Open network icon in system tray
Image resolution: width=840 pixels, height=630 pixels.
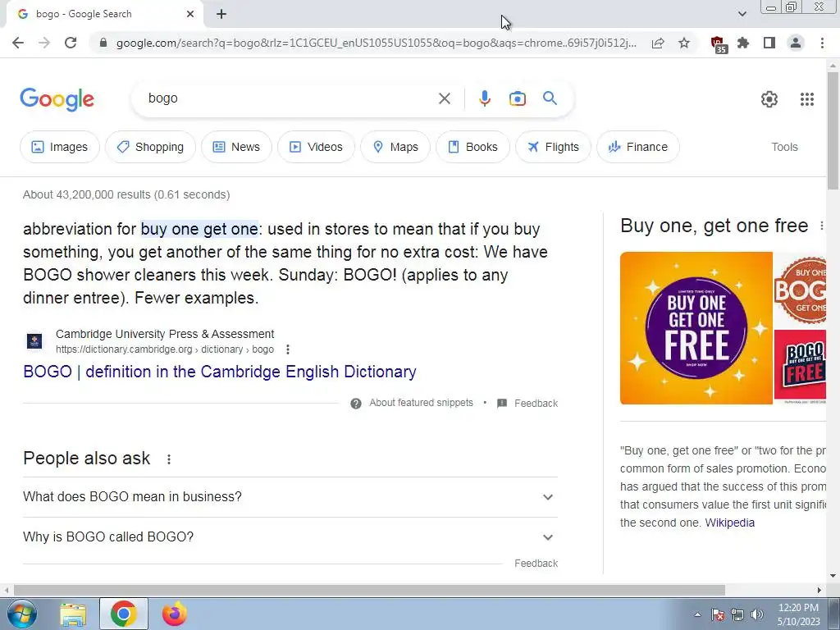(737, 614)
